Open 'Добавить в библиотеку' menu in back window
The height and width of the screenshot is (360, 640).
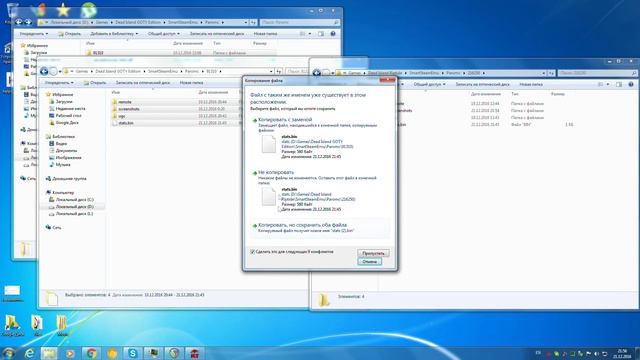click(x=114, y=34)
